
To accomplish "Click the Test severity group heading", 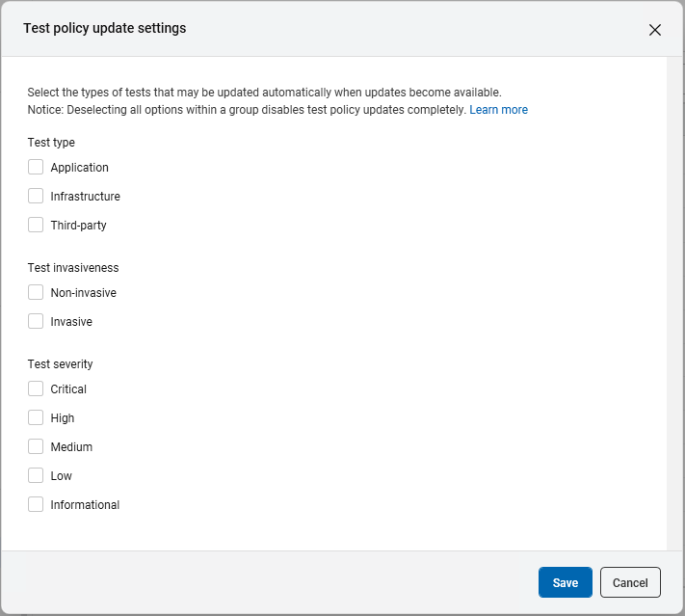I will click(x=60, y=364).
